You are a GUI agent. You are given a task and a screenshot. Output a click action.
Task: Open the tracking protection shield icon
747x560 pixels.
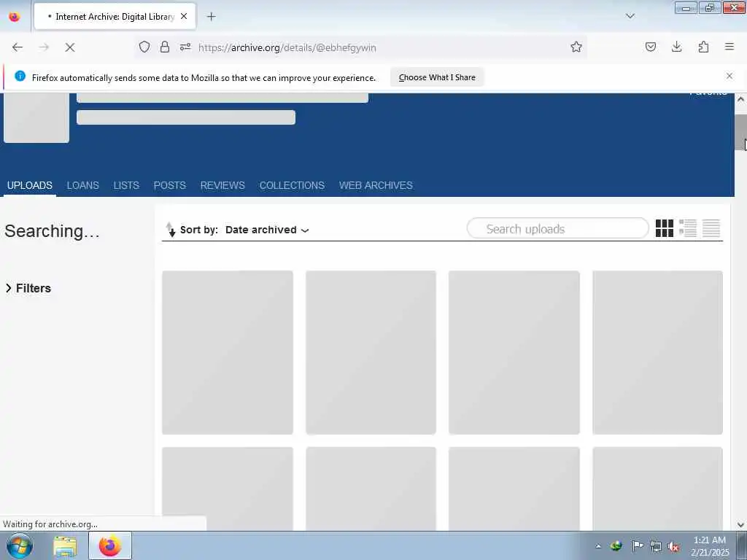pyautogui.click(x=144, y=47)
